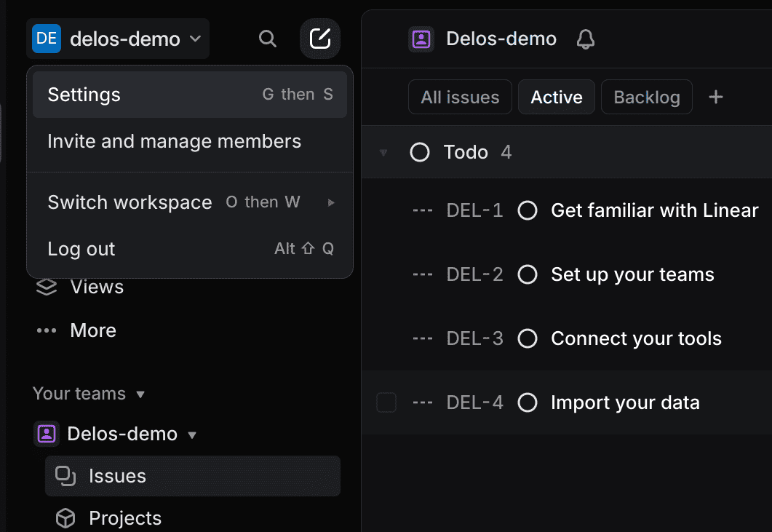Click the status circle for DEL-1
772x532 pixels.
tap(528, 210)
